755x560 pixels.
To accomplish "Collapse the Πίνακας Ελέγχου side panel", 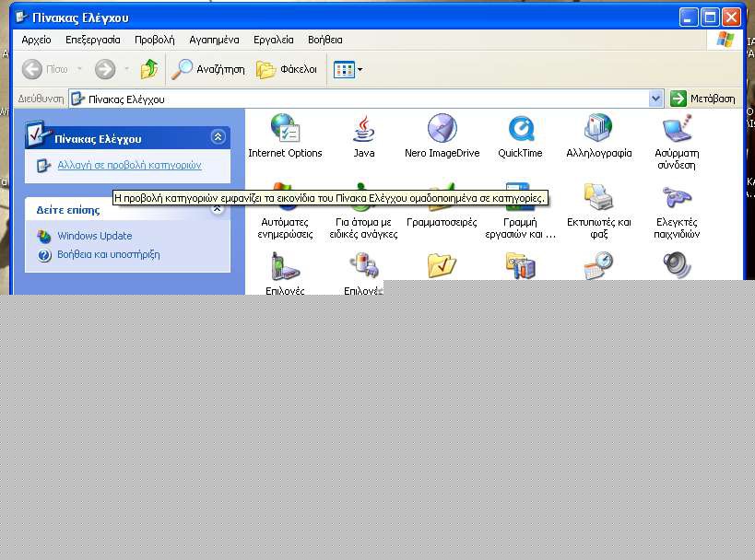I will pos(218,137).
